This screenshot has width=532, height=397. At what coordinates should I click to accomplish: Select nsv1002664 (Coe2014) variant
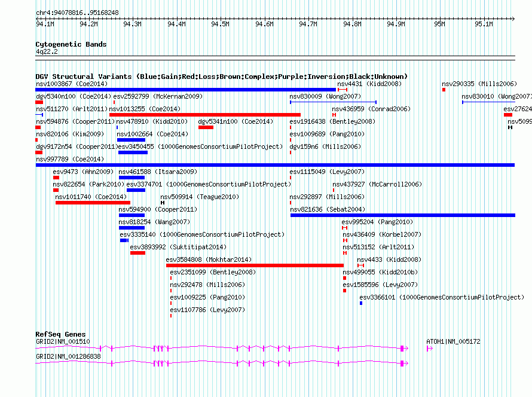(x=152, y=134)
